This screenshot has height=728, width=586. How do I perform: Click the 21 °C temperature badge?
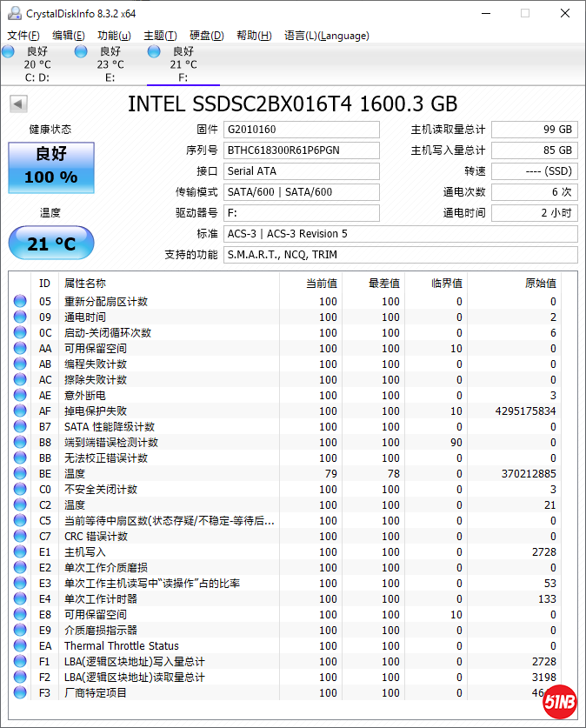point(50,244)
